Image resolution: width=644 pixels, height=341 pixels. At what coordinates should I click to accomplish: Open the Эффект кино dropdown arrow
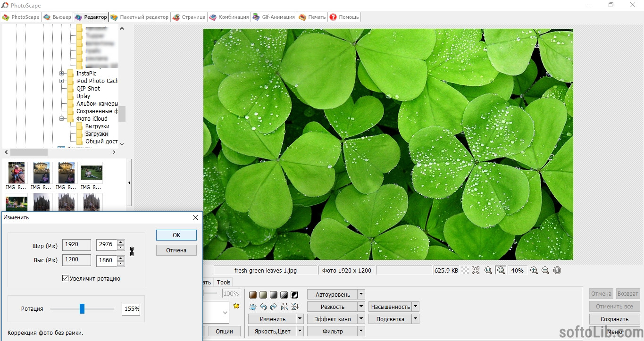point(361,319)
